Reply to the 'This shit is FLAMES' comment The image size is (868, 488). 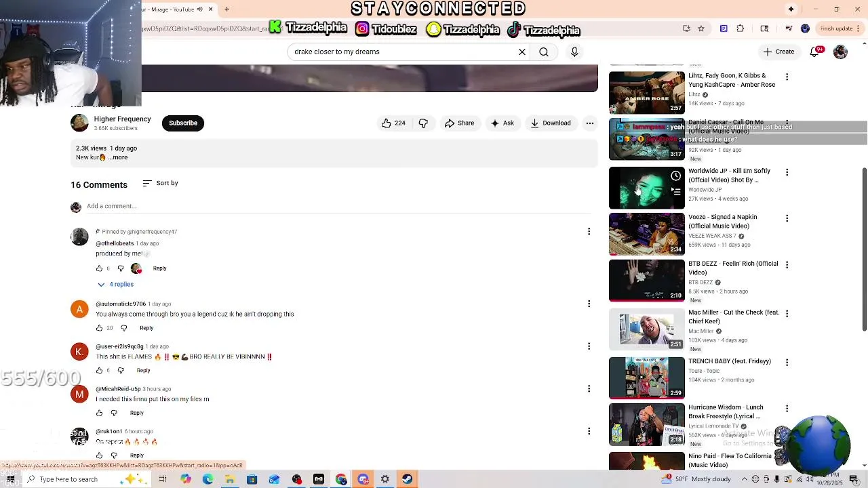[x=143, y=371]
